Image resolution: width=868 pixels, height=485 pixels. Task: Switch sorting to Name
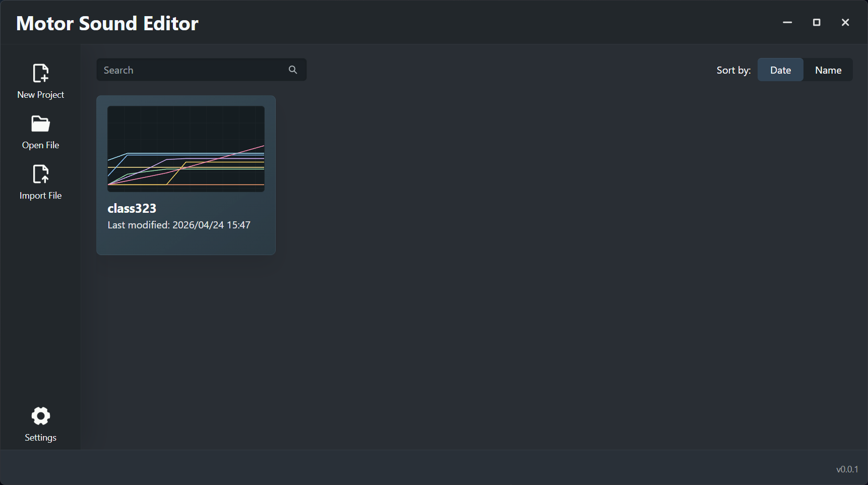[828, 70]
